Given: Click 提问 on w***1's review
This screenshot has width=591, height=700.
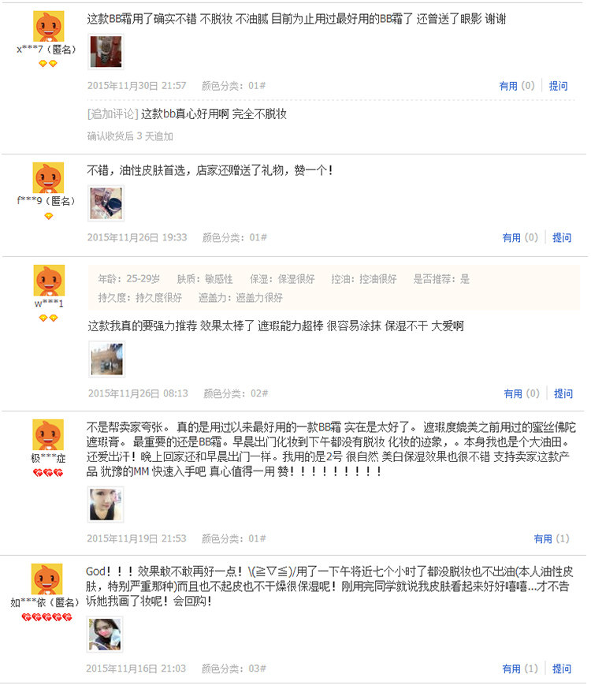Looking at the screenshot, I should (x=563, y=393).
